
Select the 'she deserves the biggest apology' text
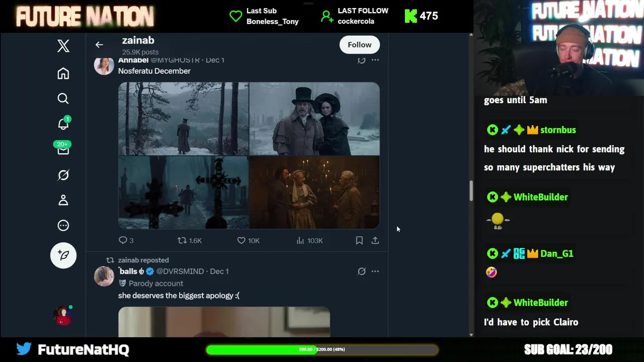pyautogui.click(x=179, y=296)
